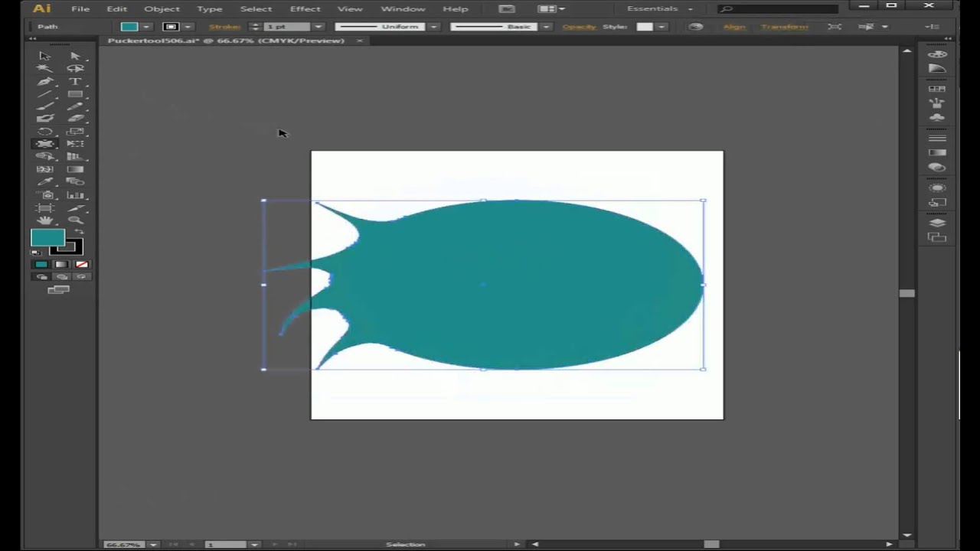This screenshot has height=551, width=980.
Task: Select the Slice tool
Action: [75, 207]
